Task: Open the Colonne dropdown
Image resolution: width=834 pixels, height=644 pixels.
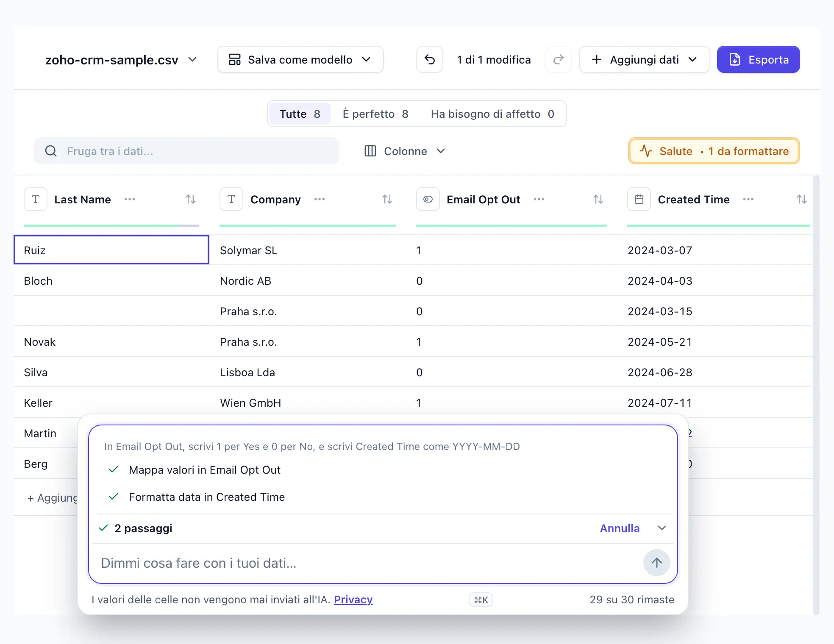Action: (405, 151)
